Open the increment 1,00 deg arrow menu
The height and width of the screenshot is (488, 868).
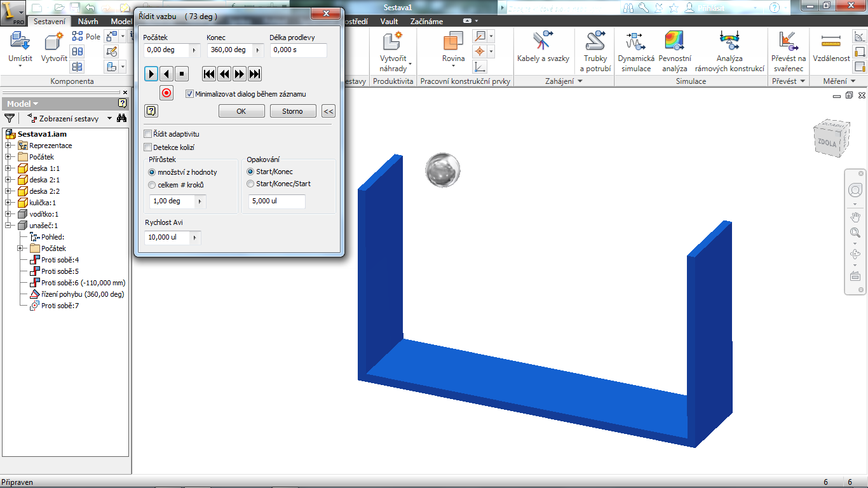tap(201, 201)
